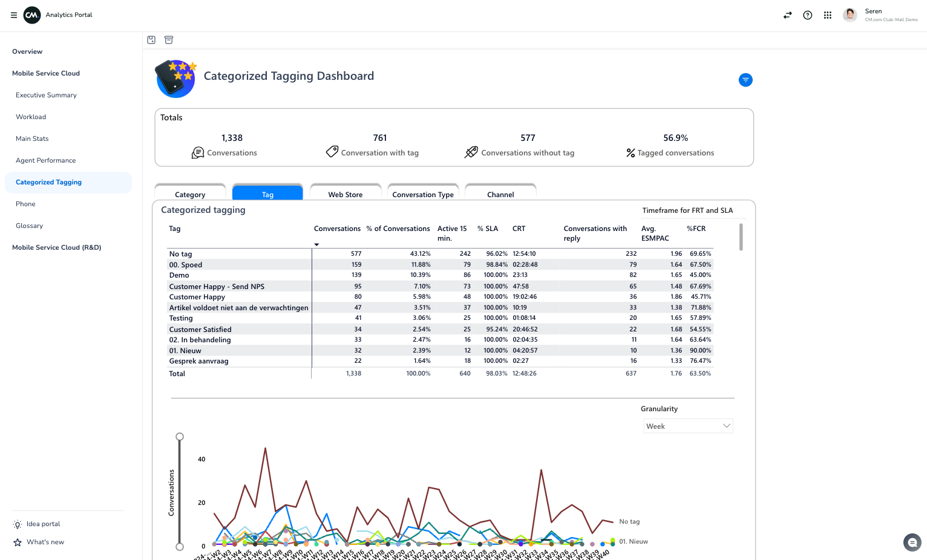Click Seren's profile avatar
Screen dimensions: 927x560
click(x=850, y=15)
